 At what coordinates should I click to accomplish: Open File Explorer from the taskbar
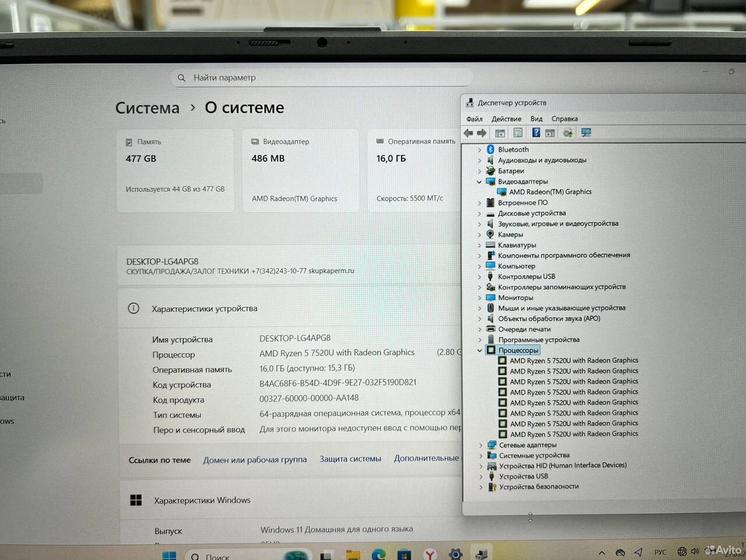click(x=353, y=555)
